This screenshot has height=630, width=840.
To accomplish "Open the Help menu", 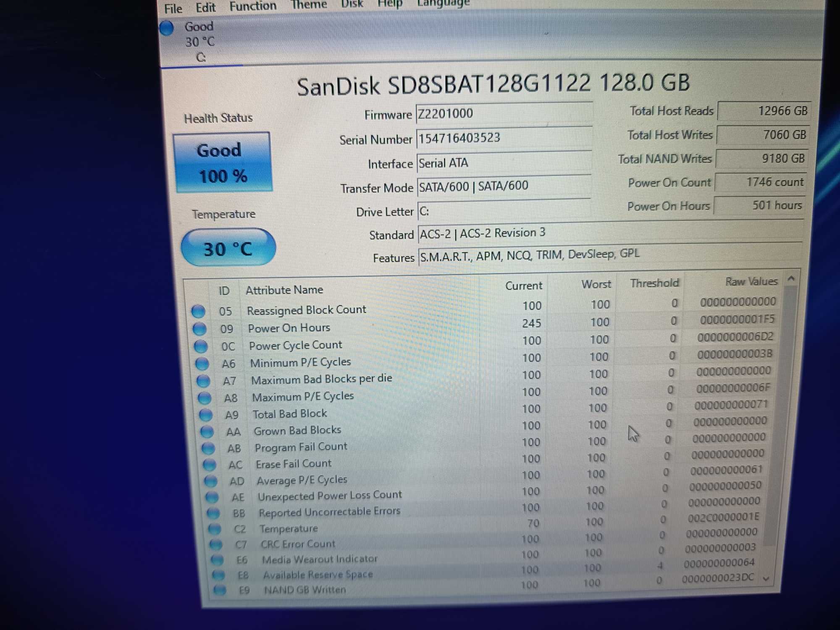I will (390, 3).
